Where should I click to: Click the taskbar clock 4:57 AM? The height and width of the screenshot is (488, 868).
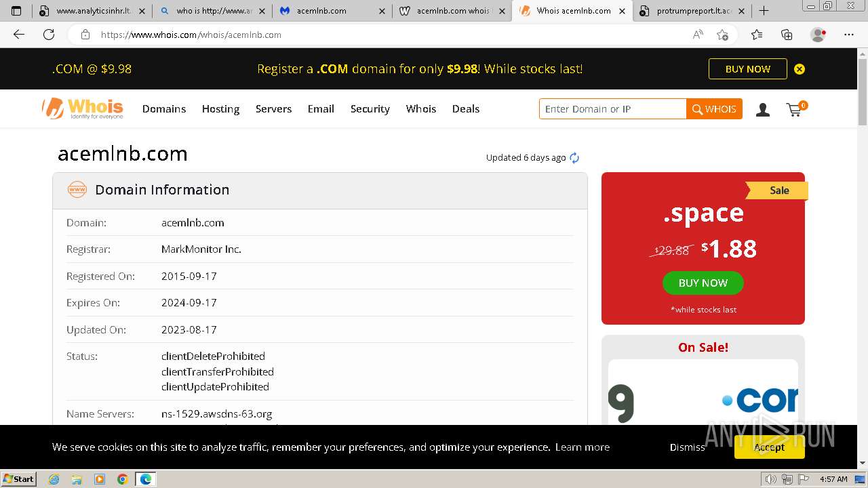coord(833,479)
